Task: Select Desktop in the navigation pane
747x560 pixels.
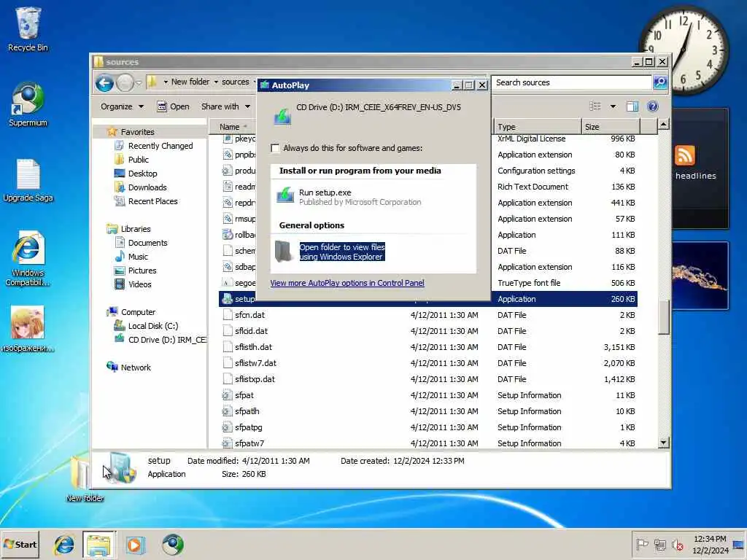Action: pyautogui.click(x=136, y=174)
